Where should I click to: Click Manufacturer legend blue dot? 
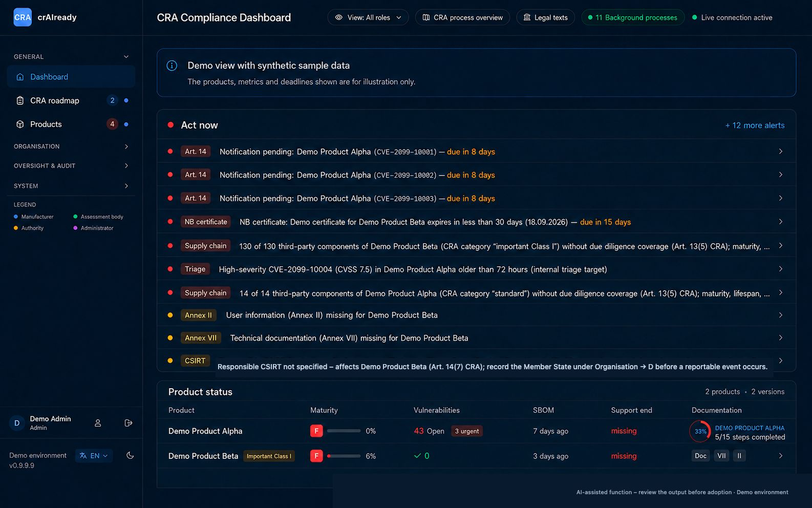16,217
